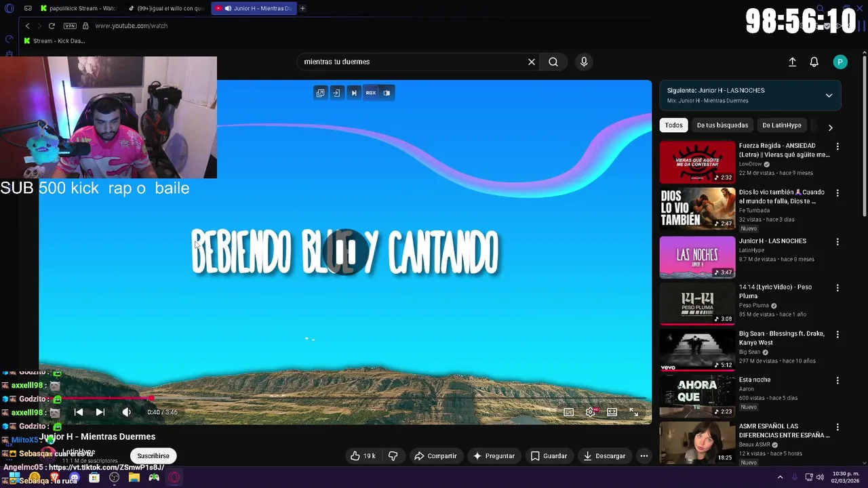The width and height of the screenshot is (868, 488).
Task: Skip to next video in player controls
Action: 100,411
